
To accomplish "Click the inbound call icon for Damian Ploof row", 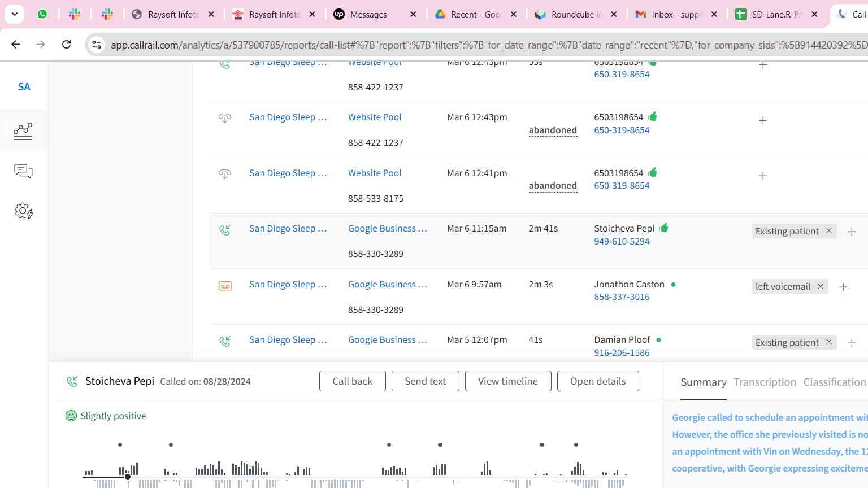I will coord(225,341).
